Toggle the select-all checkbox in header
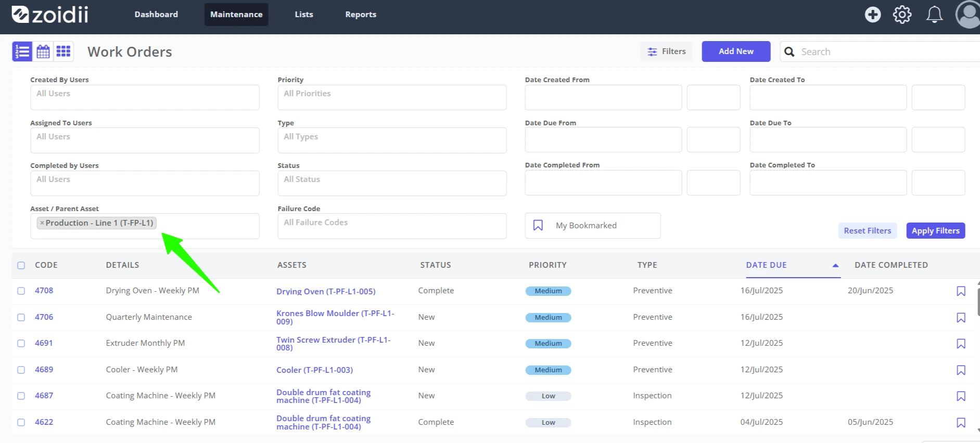980x443 pixels. pos(21,265)
